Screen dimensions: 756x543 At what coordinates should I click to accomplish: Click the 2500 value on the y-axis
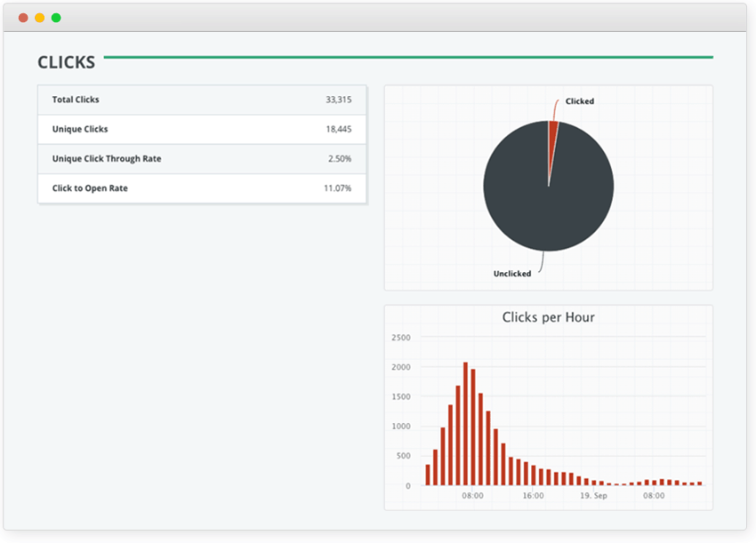pos(400,338)
